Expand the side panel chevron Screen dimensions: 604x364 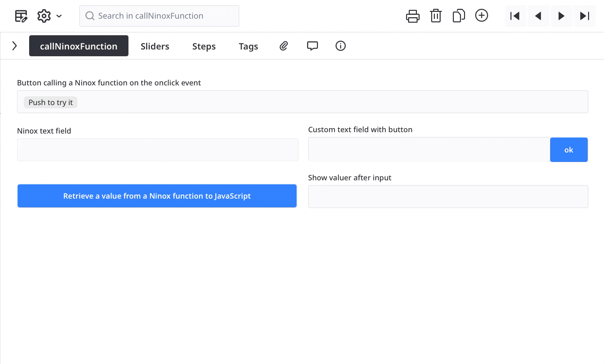[x=15, y=46]
